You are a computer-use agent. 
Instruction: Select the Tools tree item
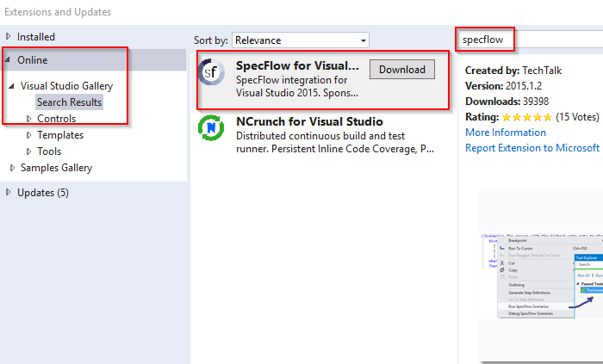tap(49, 151)
